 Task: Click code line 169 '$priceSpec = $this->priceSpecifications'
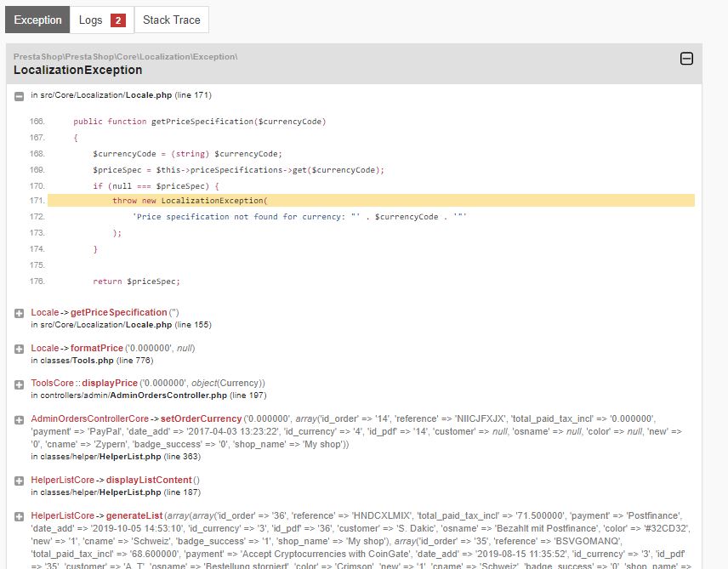pyautogui.click(x=239, y=170)
